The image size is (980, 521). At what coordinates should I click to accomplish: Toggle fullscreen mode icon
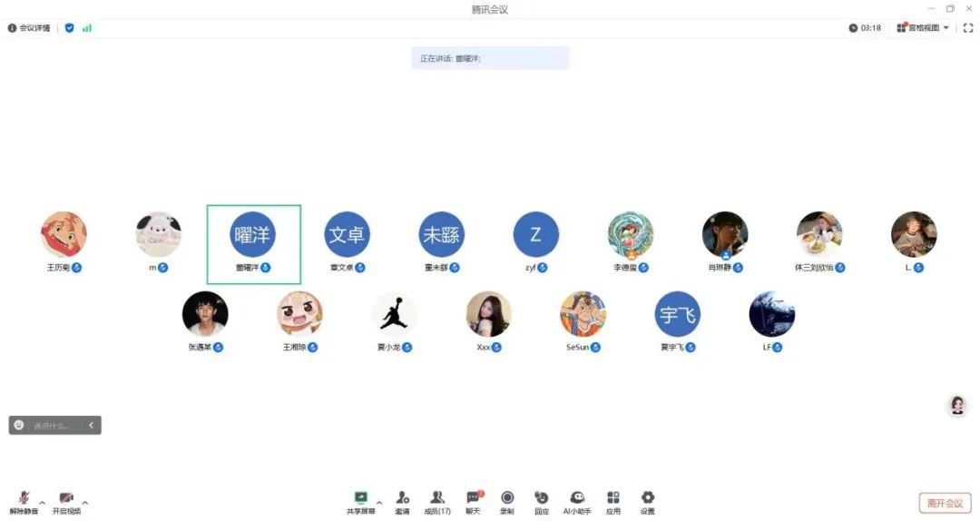[968, 27]
